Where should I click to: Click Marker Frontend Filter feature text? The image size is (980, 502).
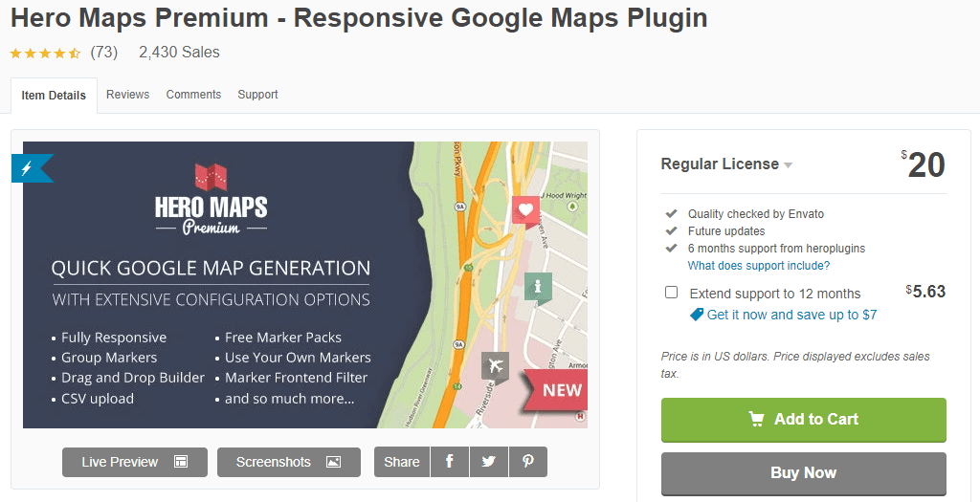297,378
